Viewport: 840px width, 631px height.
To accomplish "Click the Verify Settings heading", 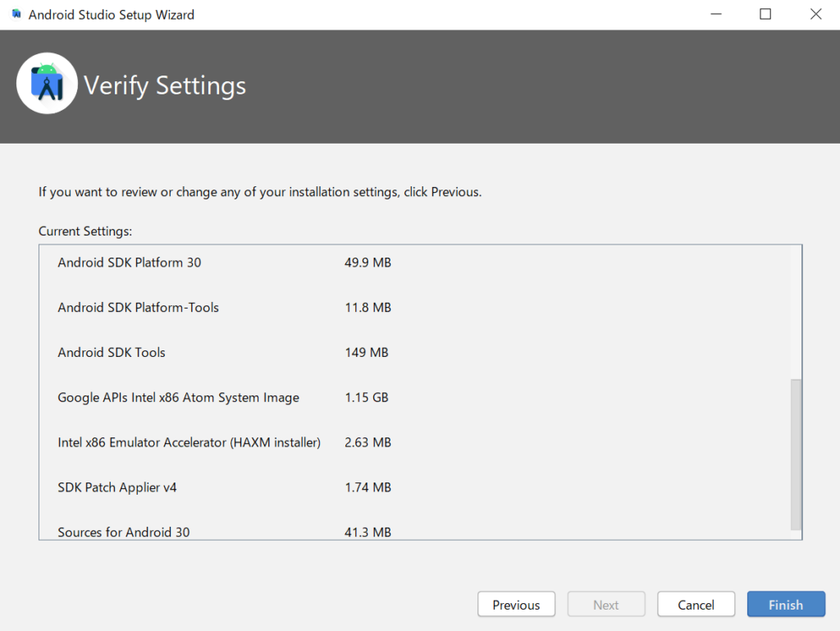I will pyautogui.click(x=164, y=85).
